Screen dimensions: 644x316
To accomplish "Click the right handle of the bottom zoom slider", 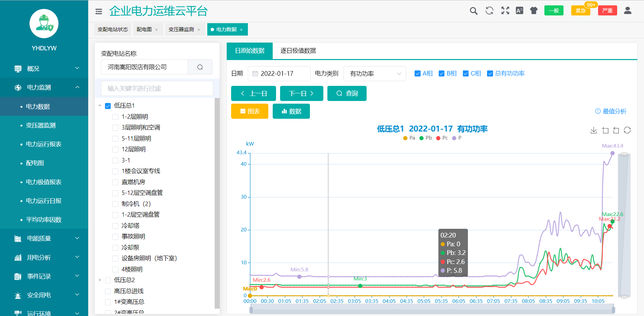I will (x=613, y=310).
